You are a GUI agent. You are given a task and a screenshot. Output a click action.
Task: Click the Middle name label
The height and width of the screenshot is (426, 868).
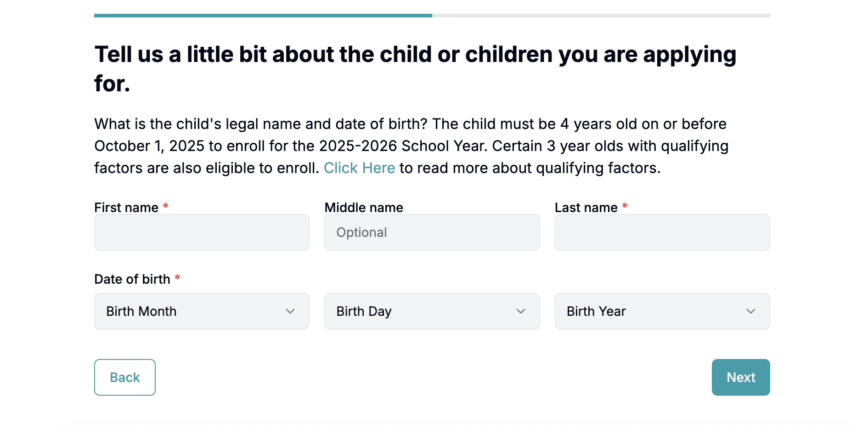[x=364, y=207]
